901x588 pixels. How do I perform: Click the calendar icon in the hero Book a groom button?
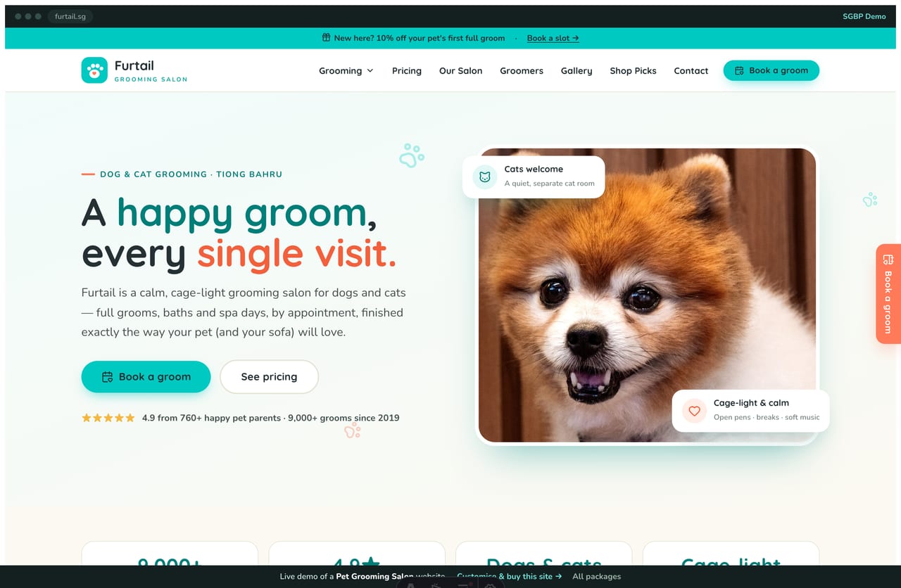(x=108, y=377)
